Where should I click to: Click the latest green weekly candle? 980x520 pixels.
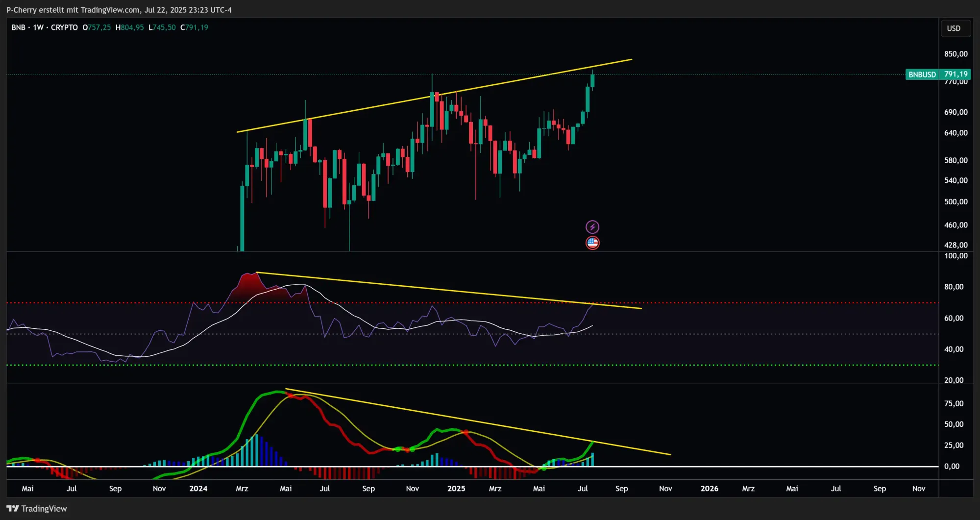coord(592,80)
